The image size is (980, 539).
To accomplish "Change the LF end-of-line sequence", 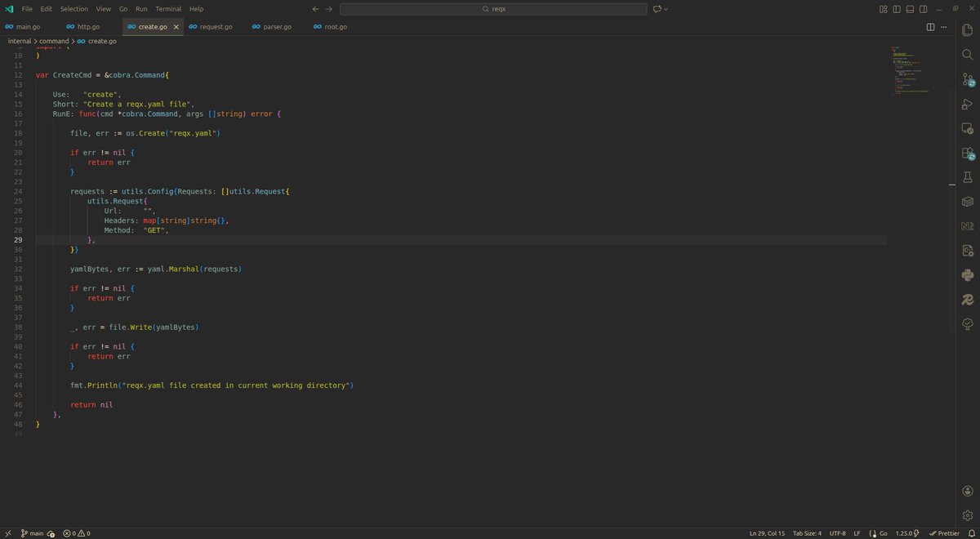I will pyautogui.click(x=857, y=533).
